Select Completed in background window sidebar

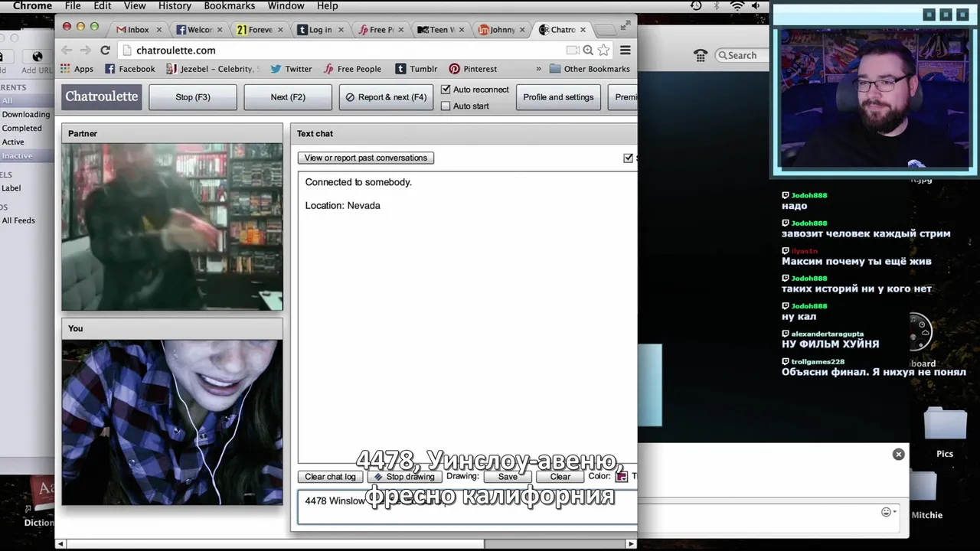(21, 129)
